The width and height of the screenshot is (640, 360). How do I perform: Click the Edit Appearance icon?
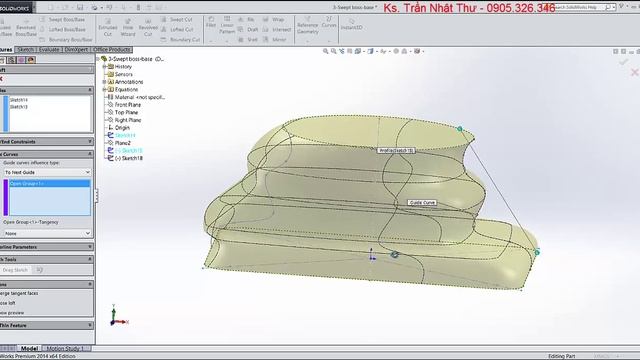(396, 51)
